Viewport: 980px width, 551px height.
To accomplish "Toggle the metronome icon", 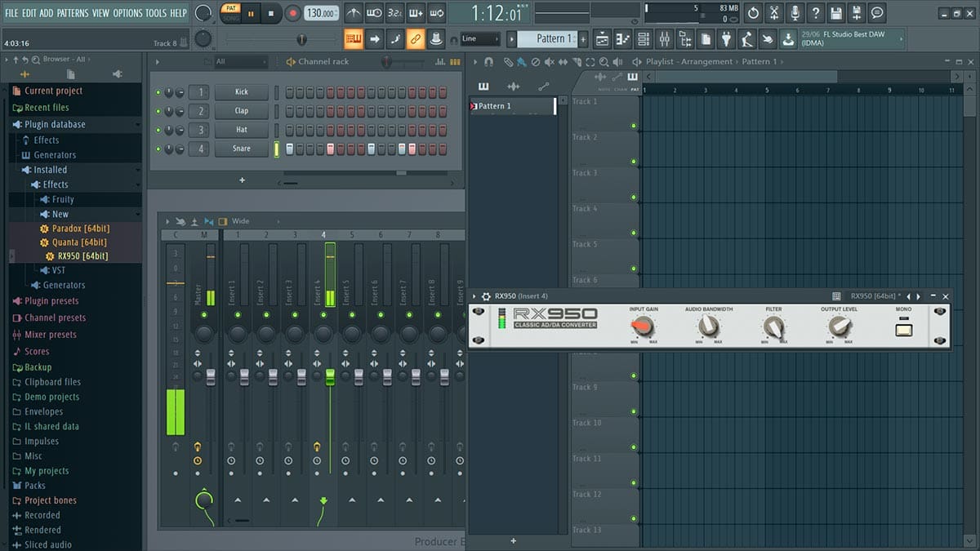I will [354, 13].
